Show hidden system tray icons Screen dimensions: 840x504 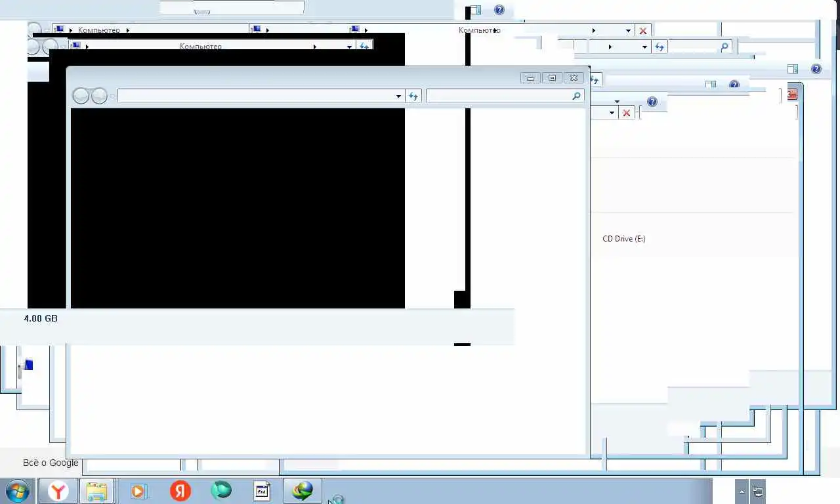point(742,491)
